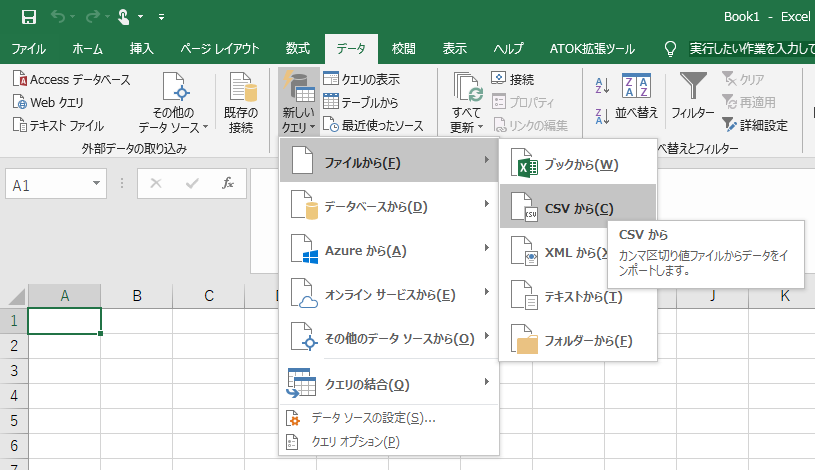The image size is (815, 470).
Task: Click Web クエリ import button
Action: point(48,102)
